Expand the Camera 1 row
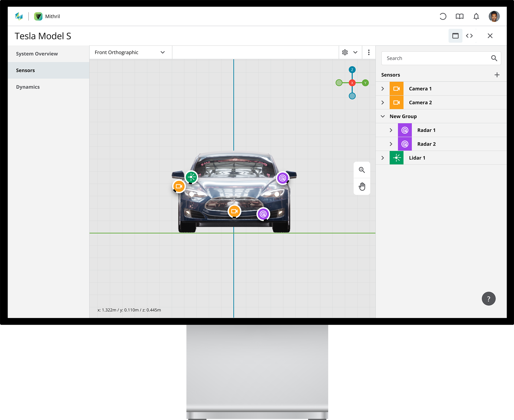The height and width of the screenshot is (420, 514). point(383,89)
